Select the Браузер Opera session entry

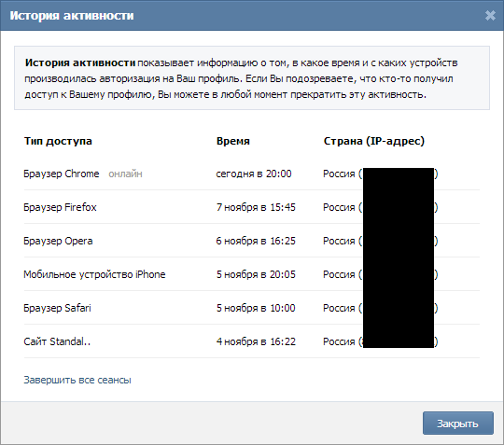(58, 241)
